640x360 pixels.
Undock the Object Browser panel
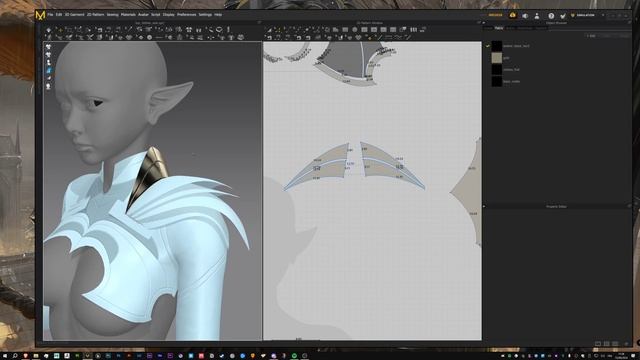(x=629, y=23)
